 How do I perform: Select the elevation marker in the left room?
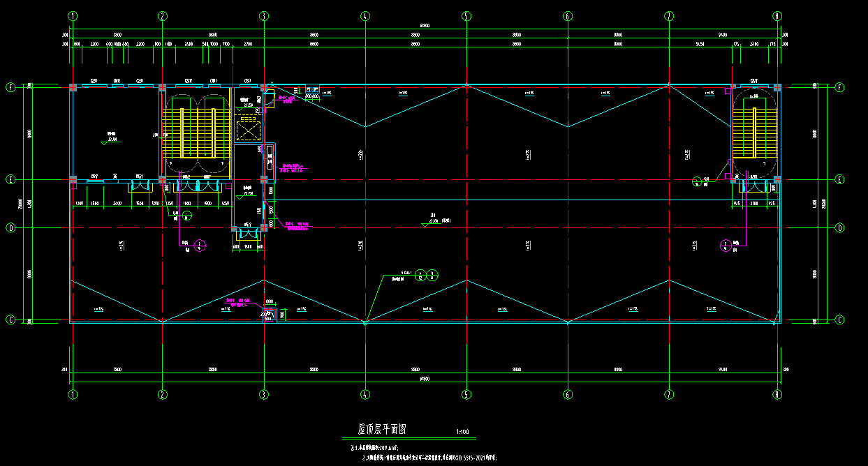105,142
